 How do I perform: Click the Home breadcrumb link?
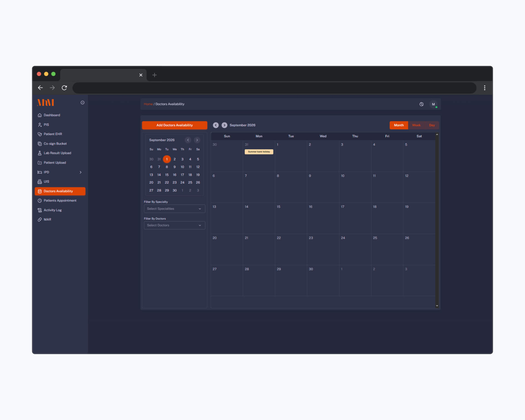[x=148, y=104]
